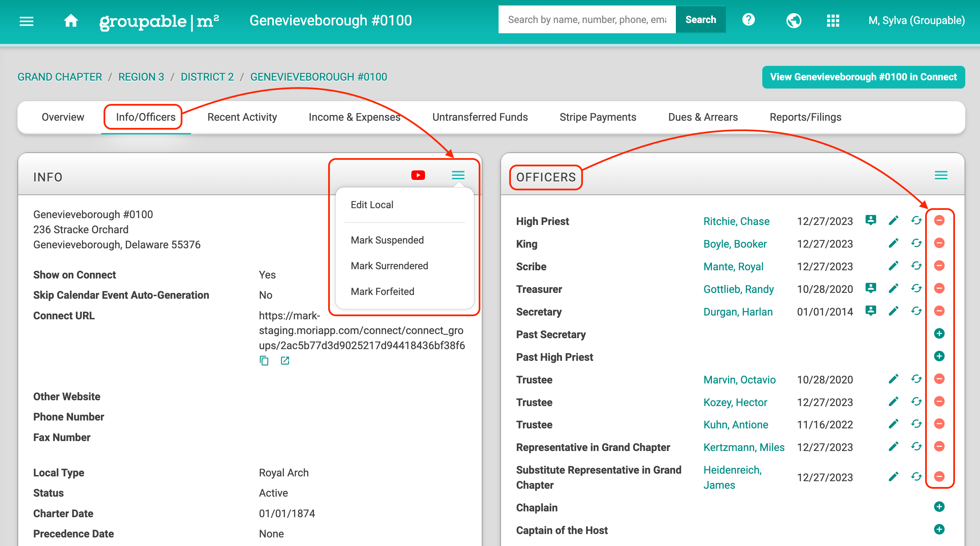Remove the Treasurer officer
Viewport: 980px width, 546px height.
(939, 288)
